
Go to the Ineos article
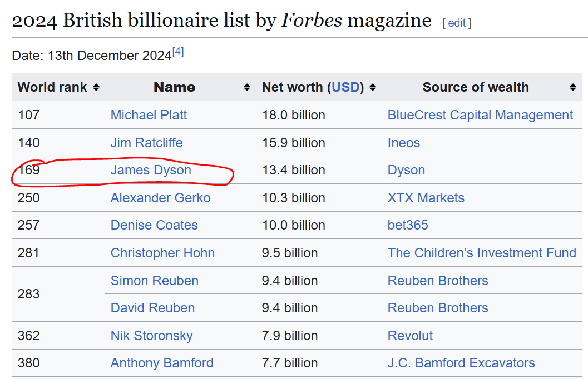point(403,143)
